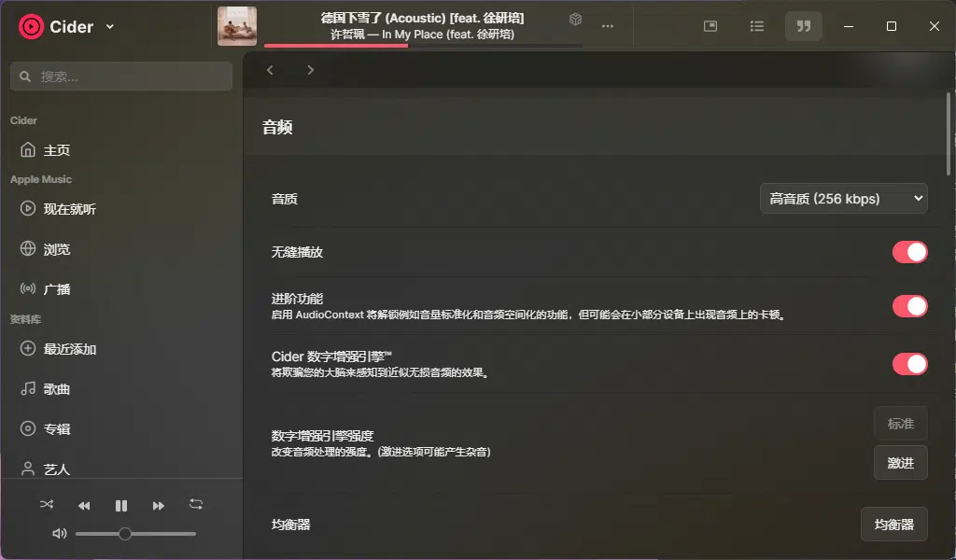
Task: Go to 最近添加 in library
Action: coord(69,349)
